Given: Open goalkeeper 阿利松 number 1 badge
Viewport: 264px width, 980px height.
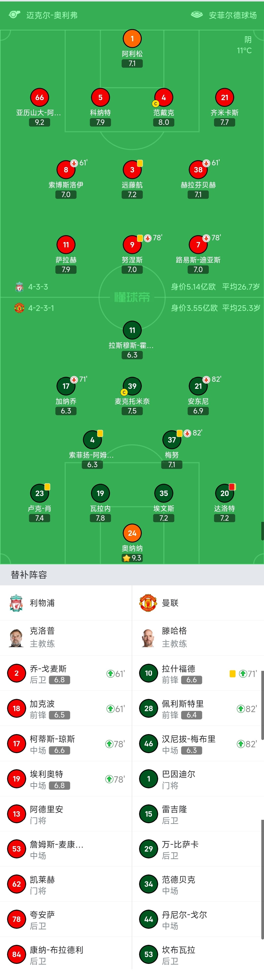Looking at the screenshot, I should [x=132, y=38].
